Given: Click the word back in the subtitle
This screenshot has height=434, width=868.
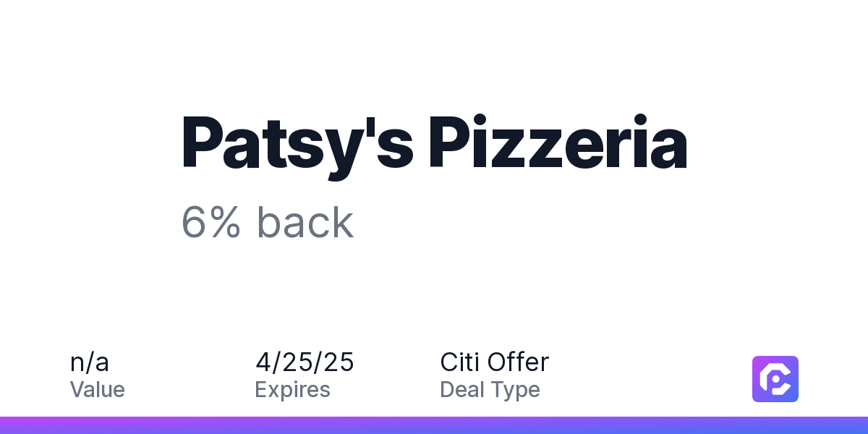Looking at the screenshot, I should pyautogui.click(x=305, y=222).
